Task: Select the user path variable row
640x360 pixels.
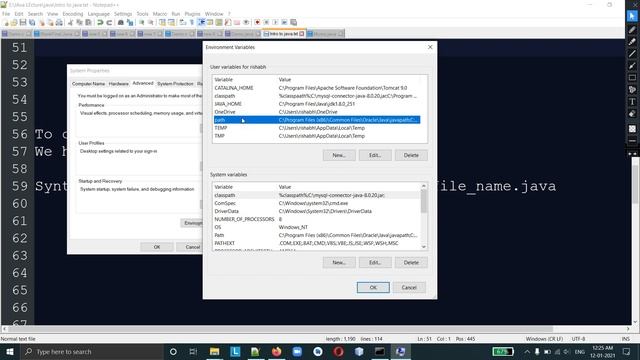Action: (x=317, y=120)
